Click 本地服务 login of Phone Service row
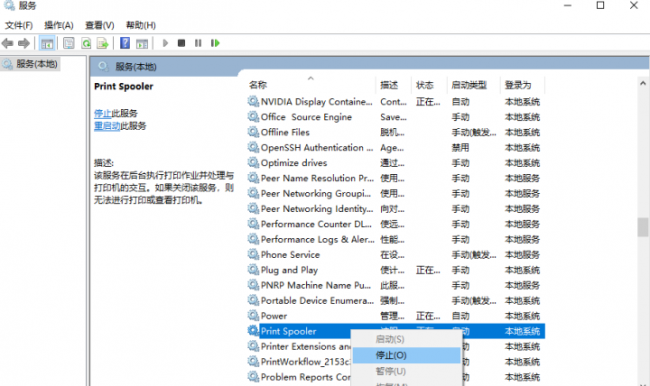 [522, 255]
